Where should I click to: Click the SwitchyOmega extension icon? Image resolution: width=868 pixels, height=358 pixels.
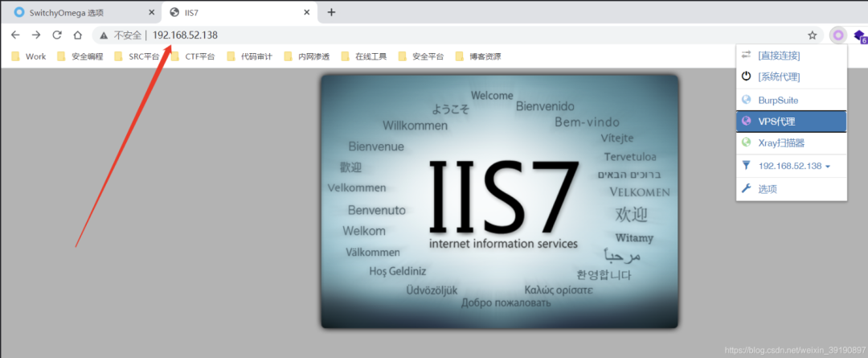[x=838, y=35]
